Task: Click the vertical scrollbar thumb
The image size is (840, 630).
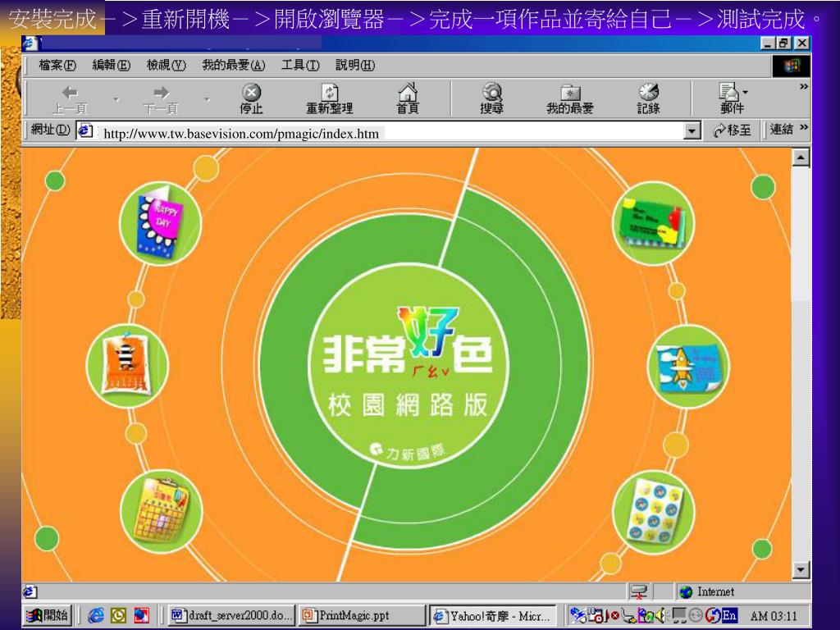Action: tap(801, 234)
